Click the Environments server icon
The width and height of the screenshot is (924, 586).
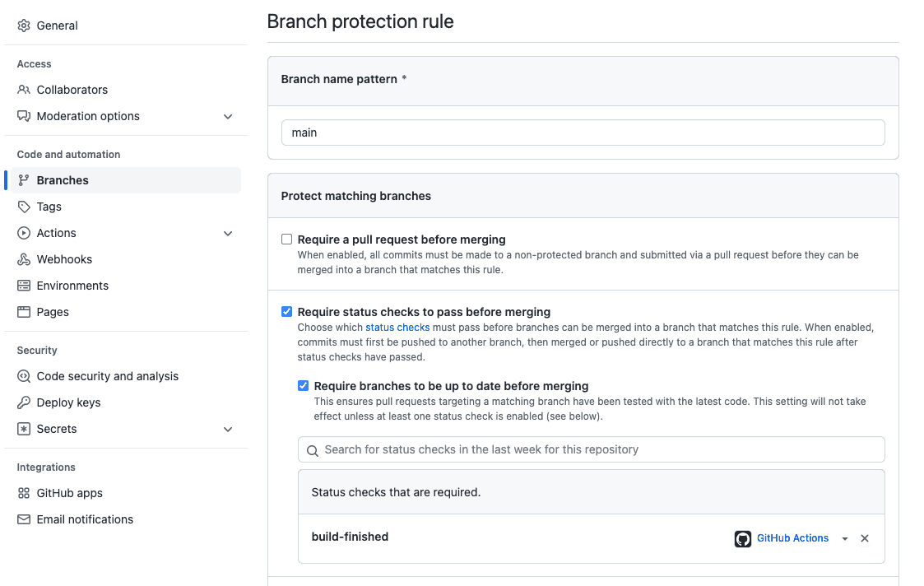(x=24, y=286)
